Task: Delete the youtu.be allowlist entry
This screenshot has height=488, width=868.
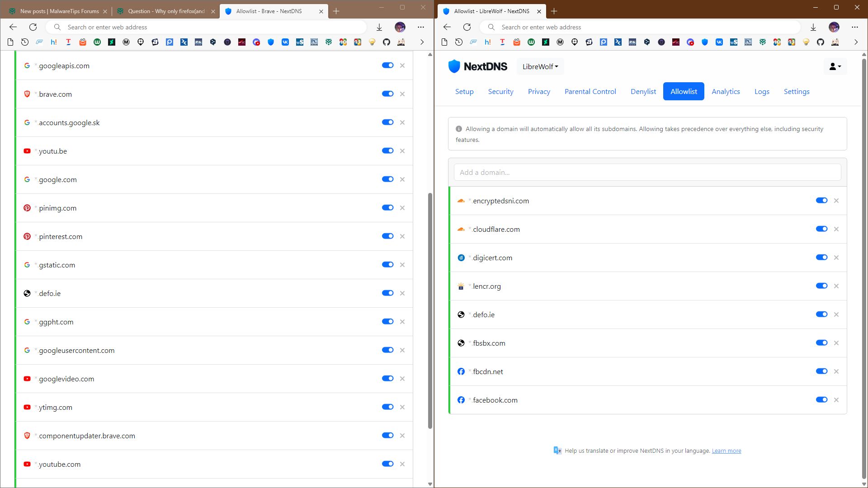Action: click(x=402, y=151)
